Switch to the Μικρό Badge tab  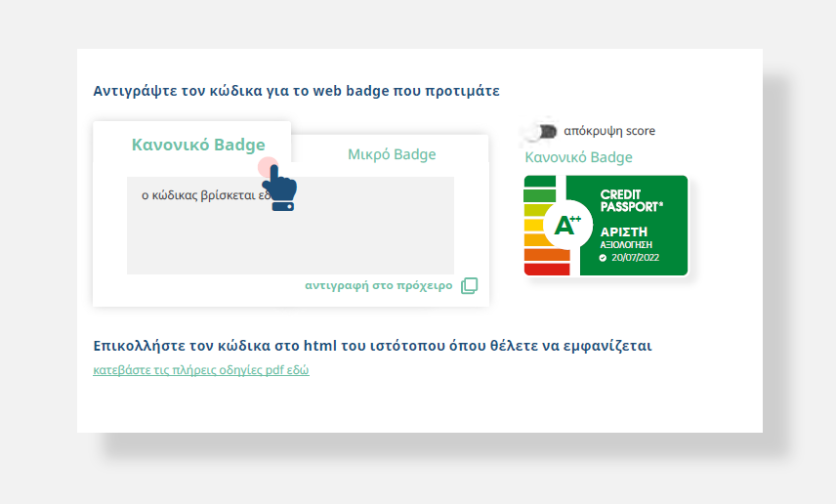coord(392,154)
